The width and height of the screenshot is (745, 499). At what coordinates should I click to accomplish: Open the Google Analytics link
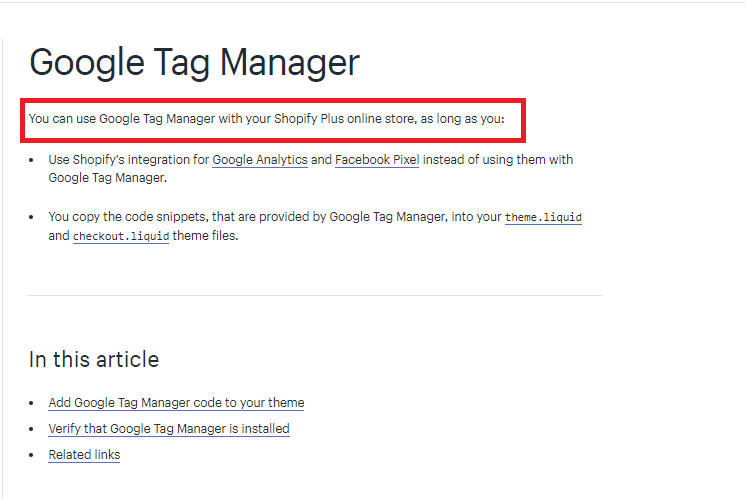pos(260,160)
